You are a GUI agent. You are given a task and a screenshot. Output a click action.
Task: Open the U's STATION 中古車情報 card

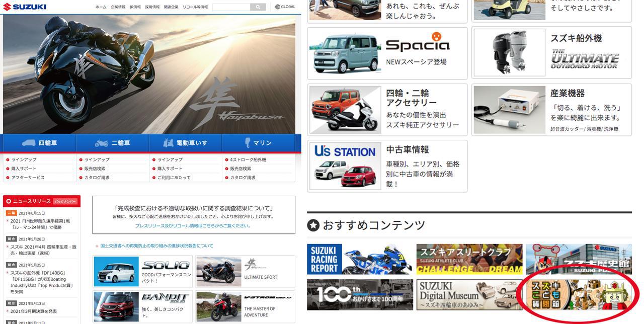387,166
